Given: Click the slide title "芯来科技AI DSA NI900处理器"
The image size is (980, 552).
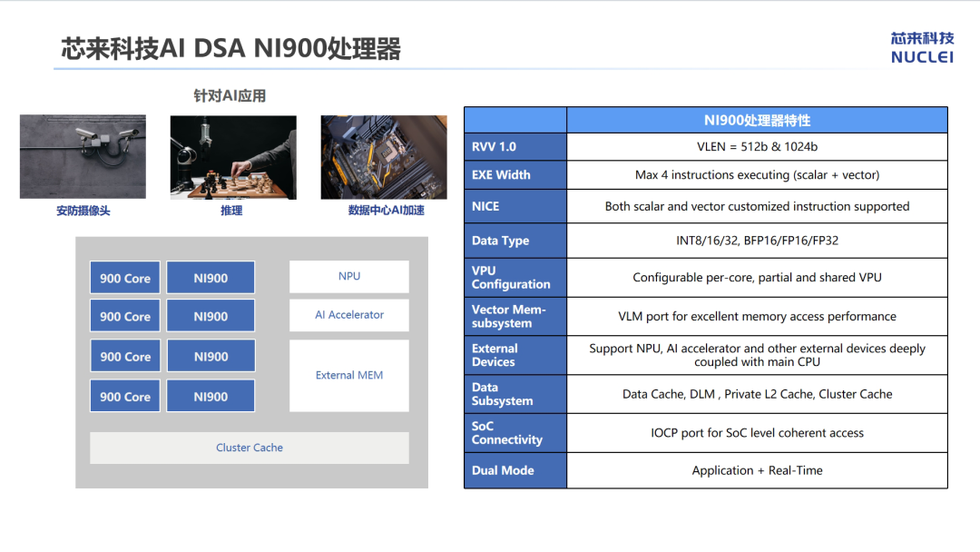Looking at the screenshot, I should coord(230,48).
